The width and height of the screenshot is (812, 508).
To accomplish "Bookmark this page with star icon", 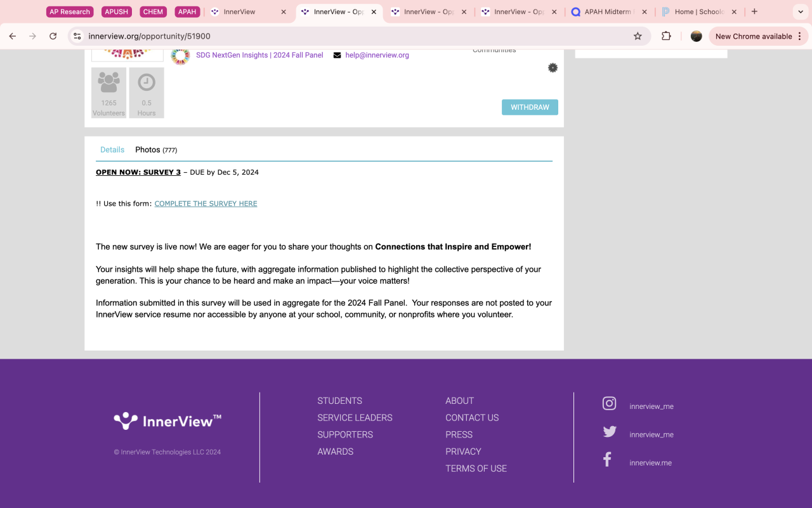I will [x=638, y=36].
